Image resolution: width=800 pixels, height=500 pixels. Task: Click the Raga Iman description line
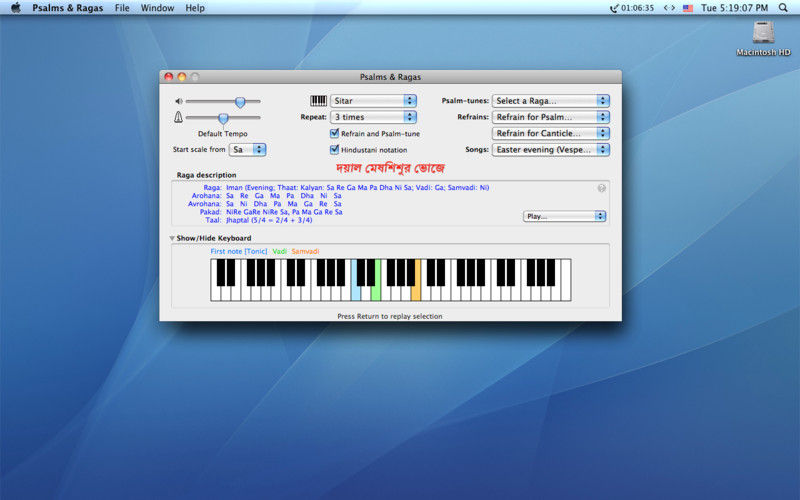tap(357, 187)
